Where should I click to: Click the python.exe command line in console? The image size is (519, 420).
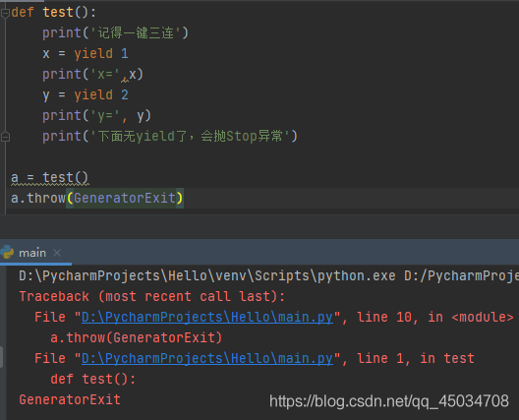point(268,276)
